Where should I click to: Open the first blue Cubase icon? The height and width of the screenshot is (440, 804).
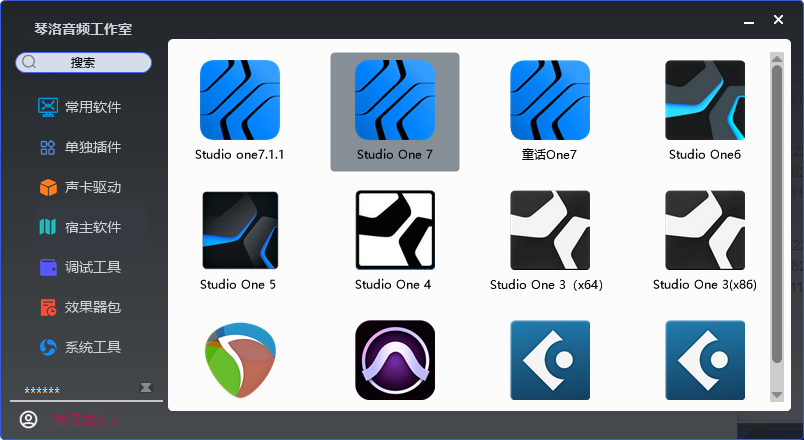(x=550, y=360)
